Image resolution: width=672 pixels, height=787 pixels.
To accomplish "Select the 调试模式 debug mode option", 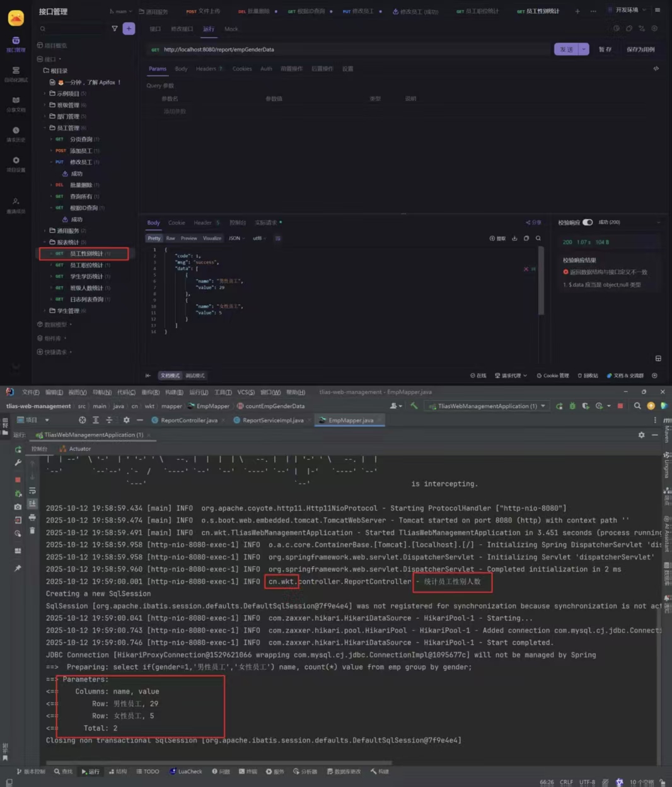I will coord(195,375).
